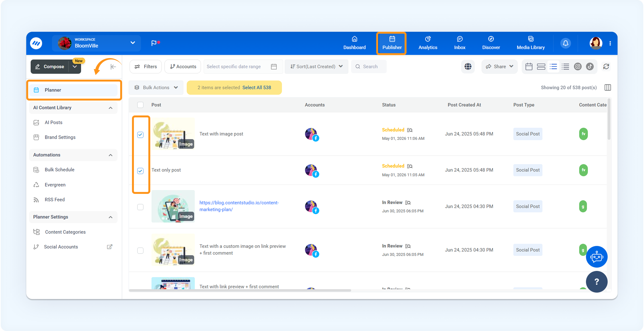Switch to feed view icon

[541, 67]
